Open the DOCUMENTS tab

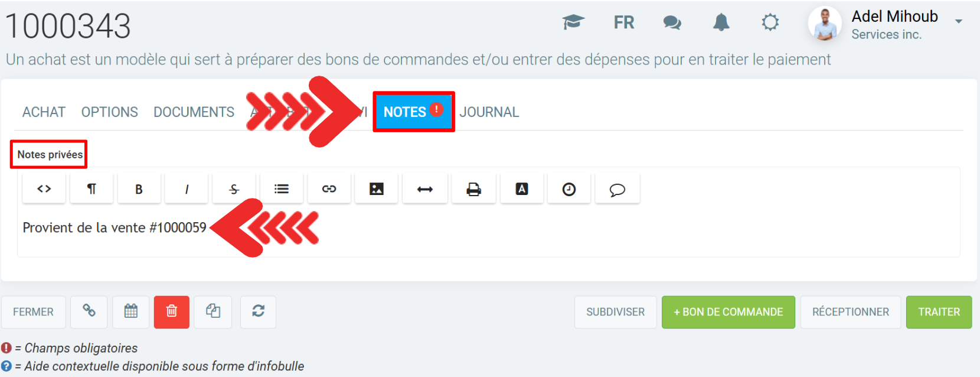pyautogui.click(x=194, y=112)
